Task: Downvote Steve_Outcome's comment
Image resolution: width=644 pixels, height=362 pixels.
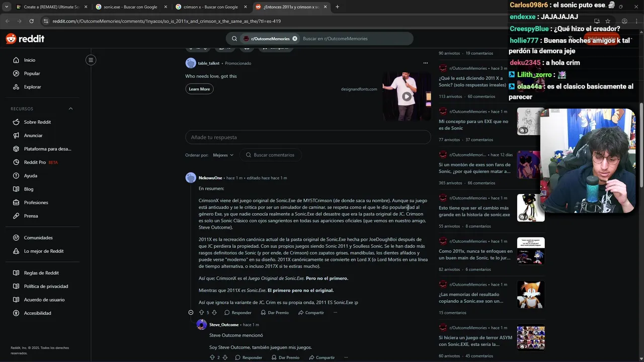Action: pos(224,357)
